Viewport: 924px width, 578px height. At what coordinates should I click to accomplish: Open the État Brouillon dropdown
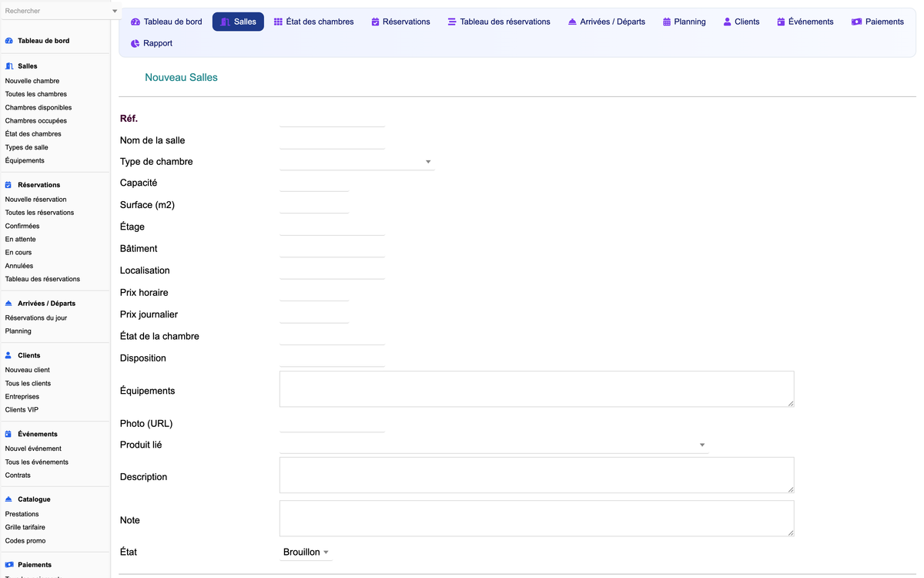coord(306,553)
